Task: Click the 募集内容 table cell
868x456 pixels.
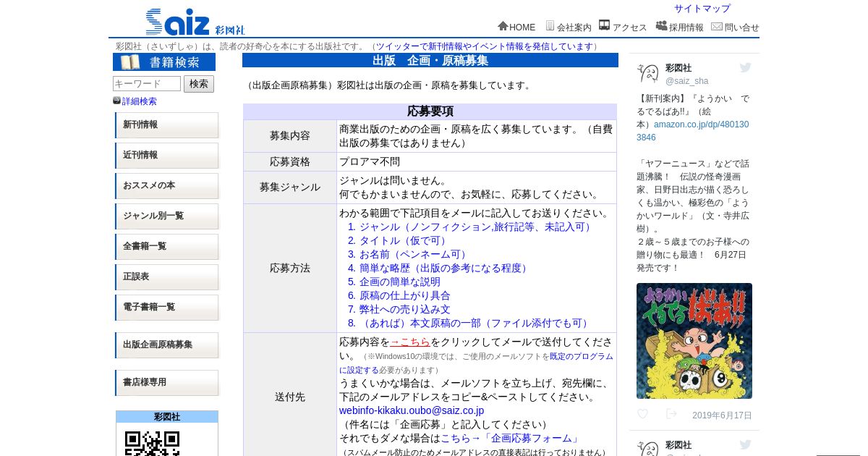Action: point(290,136)
